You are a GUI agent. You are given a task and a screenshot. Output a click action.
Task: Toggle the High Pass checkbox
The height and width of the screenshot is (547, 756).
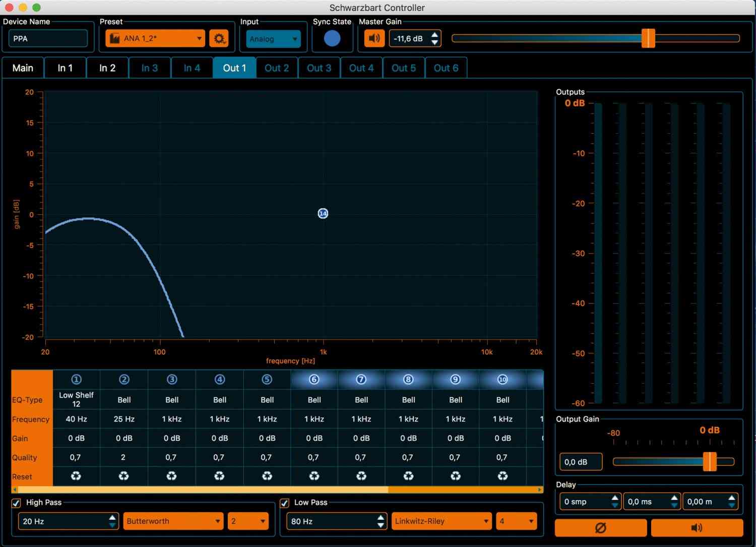click(16, 503)
